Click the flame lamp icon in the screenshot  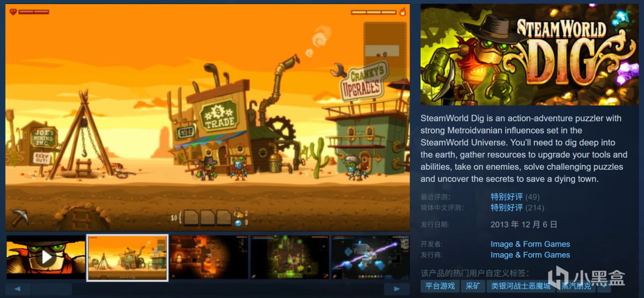click(x=403, y=12)
